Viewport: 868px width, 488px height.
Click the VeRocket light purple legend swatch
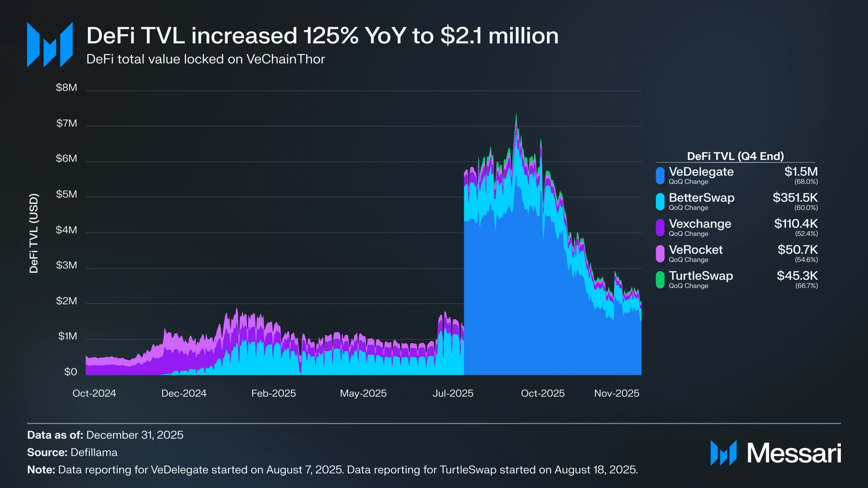click(x=660, y=254)
